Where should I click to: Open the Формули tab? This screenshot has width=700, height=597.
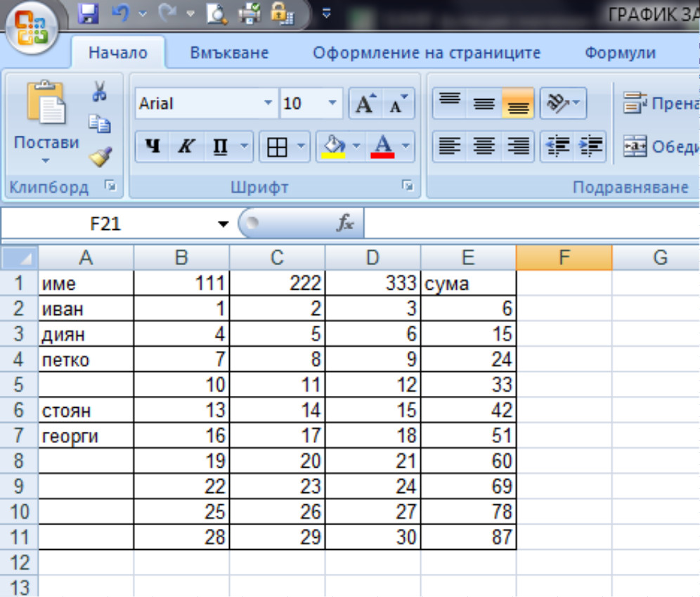click(620, 53)
